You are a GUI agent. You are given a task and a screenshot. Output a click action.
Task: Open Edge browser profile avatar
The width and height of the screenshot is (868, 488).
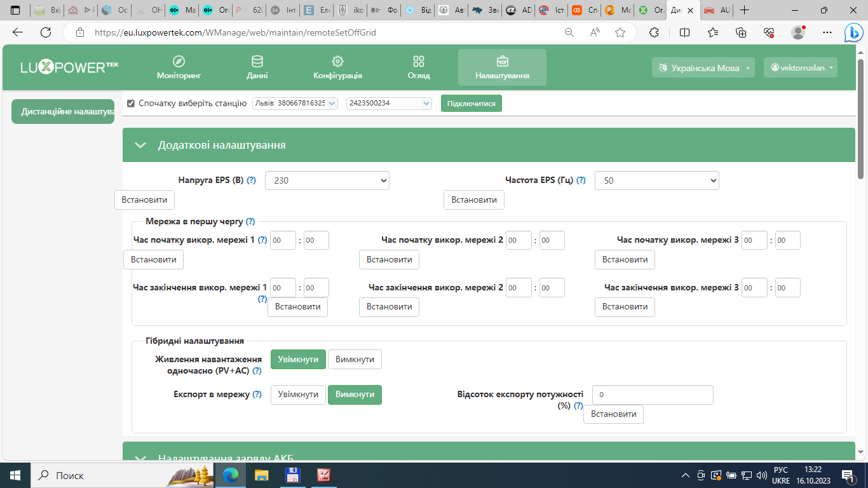point(798,32)
